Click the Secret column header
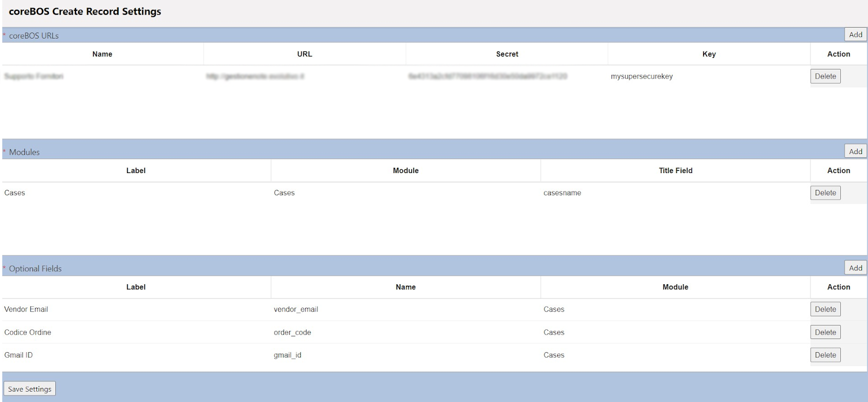The width and height of the screenshot is (868, 402). (507, 54)
